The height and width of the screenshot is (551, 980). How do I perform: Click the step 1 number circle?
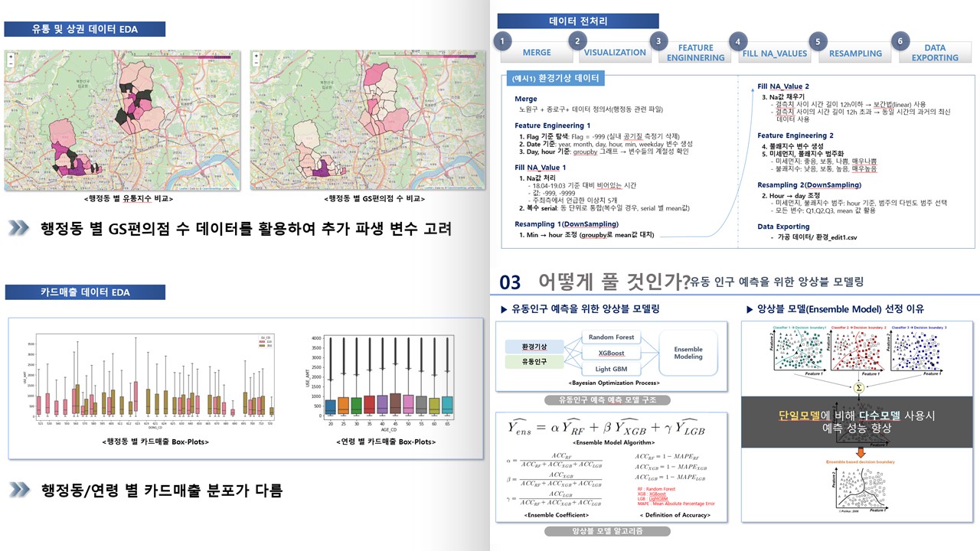click(x=501, y=41)
